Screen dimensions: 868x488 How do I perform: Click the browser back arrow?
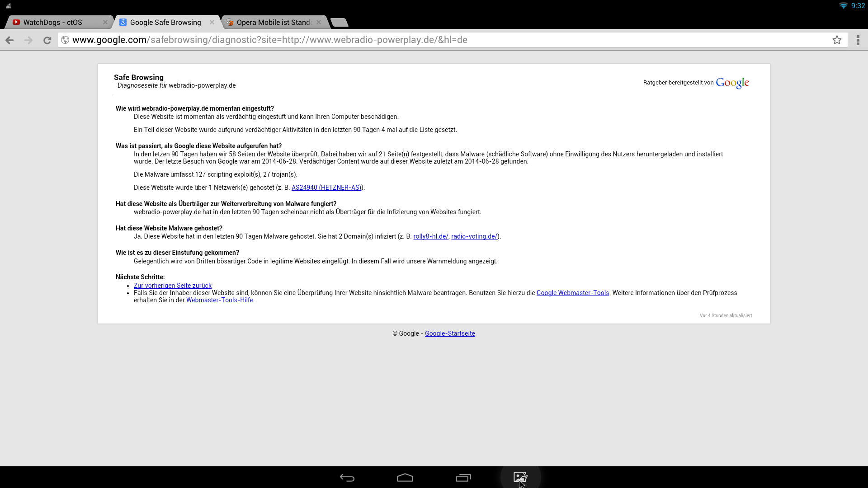pyautogui.click(x=9, y=40)
